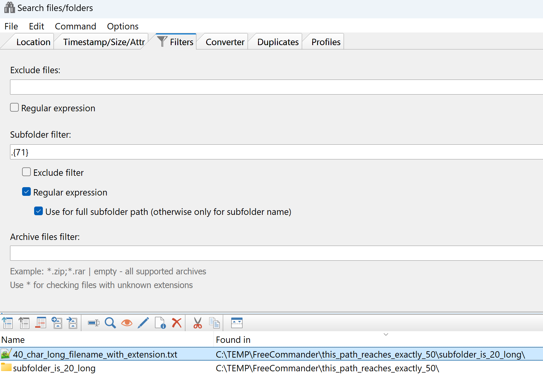
Task: Click the path ending in this_path_reaches_exactly_50\
Action: [328, 368]
